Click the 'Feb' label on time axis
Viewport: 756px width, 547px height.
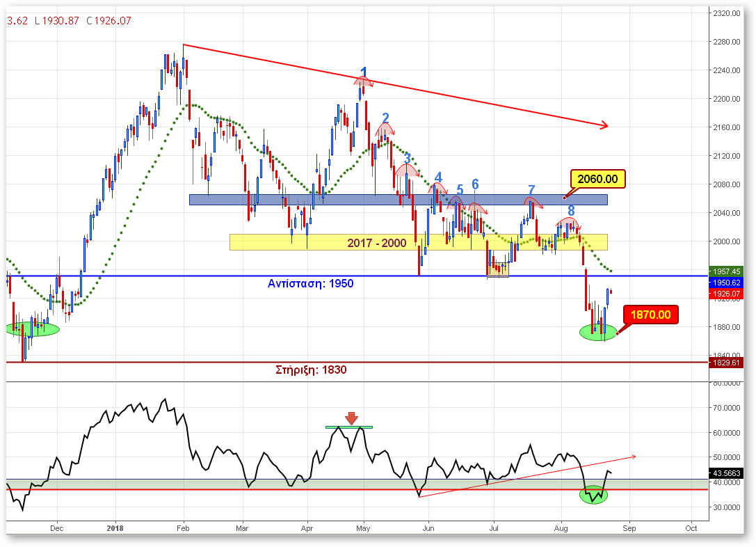(183, 528)
